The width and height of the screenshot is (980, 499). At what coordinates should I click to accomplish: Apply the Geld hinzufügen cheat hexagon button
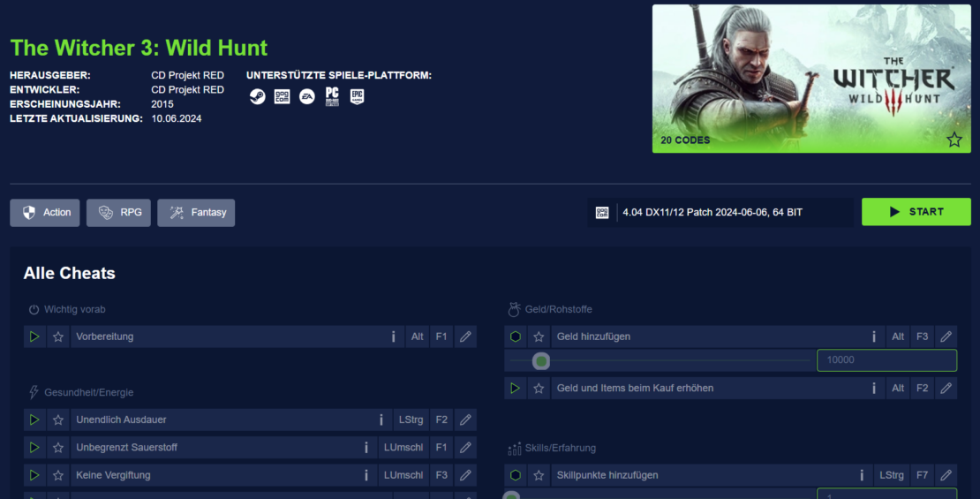pos(515,336)
